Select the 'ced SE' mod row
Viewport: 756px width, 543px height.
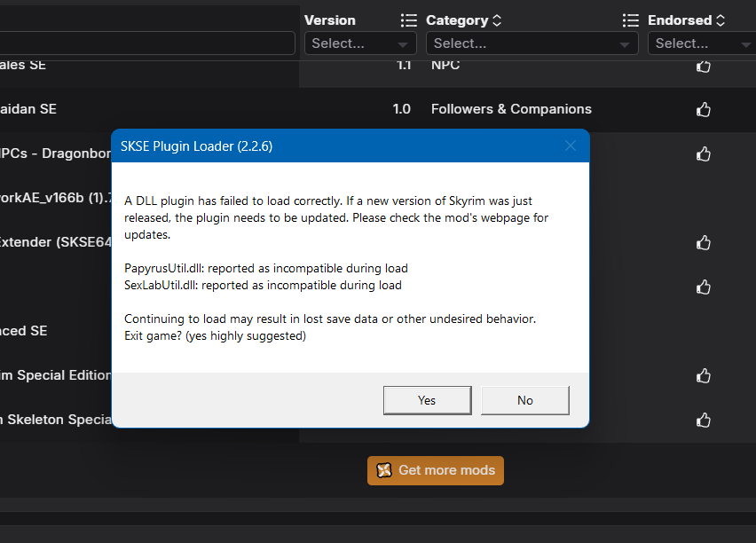click(x=55, y=331)
